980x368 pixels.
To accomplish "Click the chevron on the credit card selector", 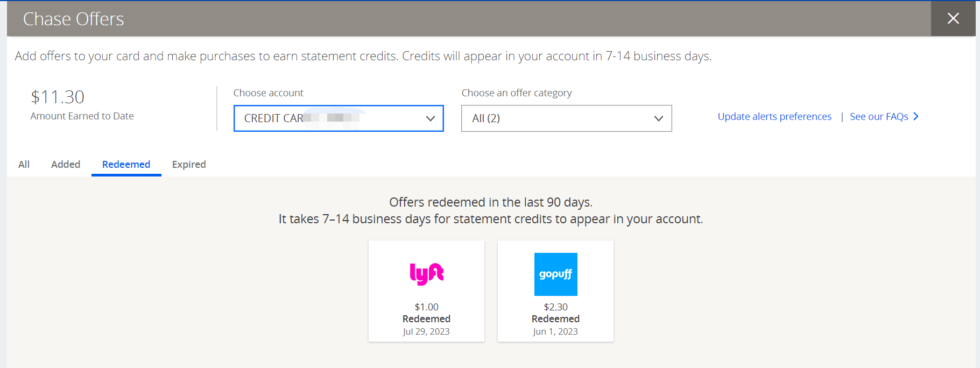I will tap(430, 118).
